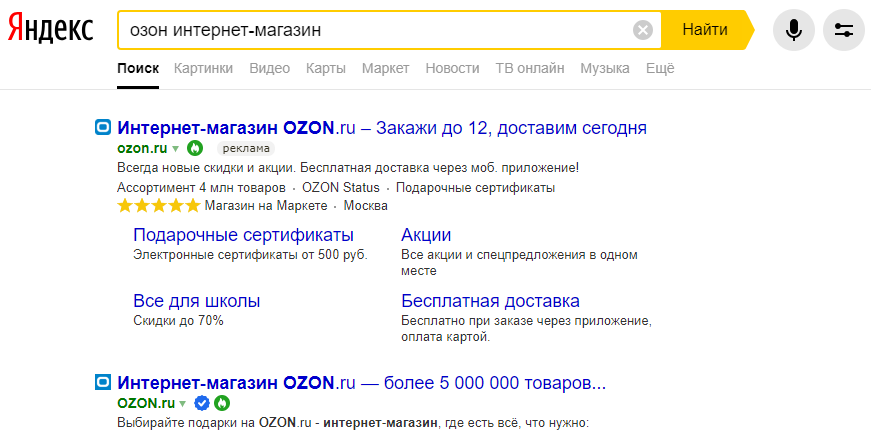Click the yellow star rating

coord(158,206)
